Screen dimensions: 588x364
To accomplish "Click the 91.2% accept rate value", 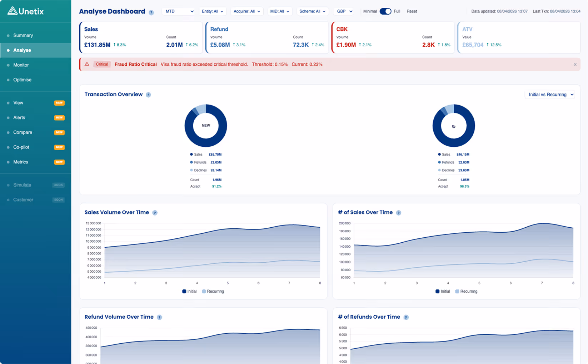I will click(217, 187).
